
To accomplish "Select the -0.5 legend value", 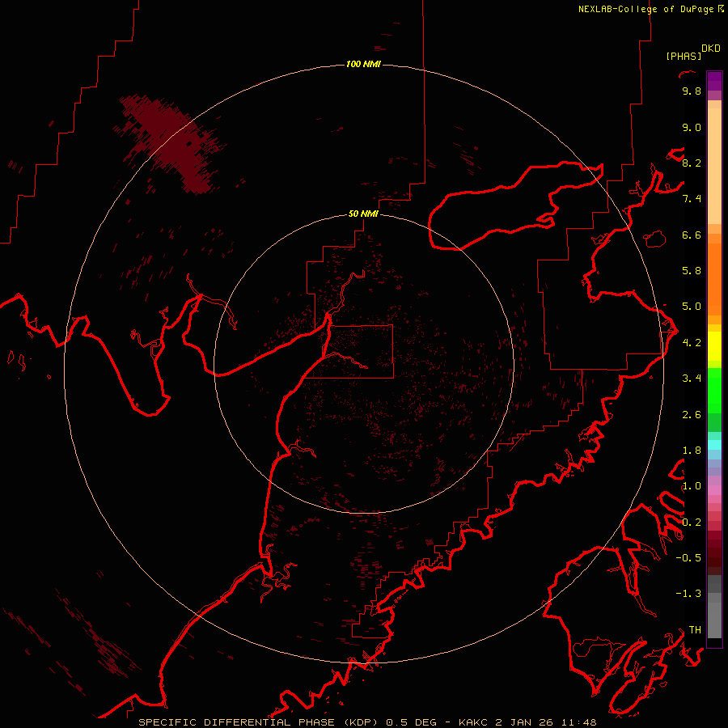I will [x=688, y=557].
